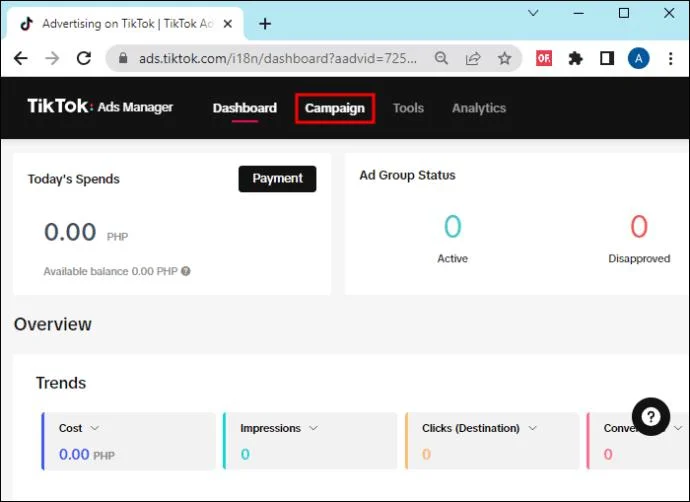The height and width of the screenshot is (502, 690).
Task: Click the Active ad group count
Action: (452, 226)
